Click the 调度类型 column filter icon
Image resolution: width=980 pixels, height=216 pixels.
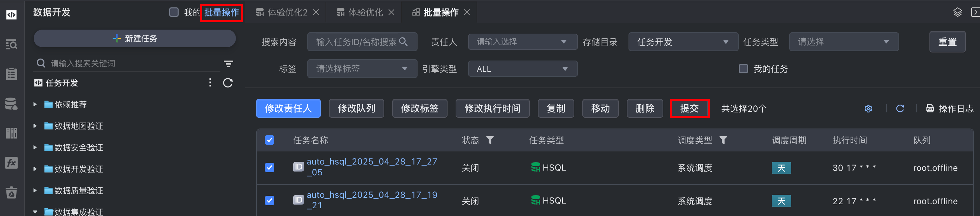723,140
